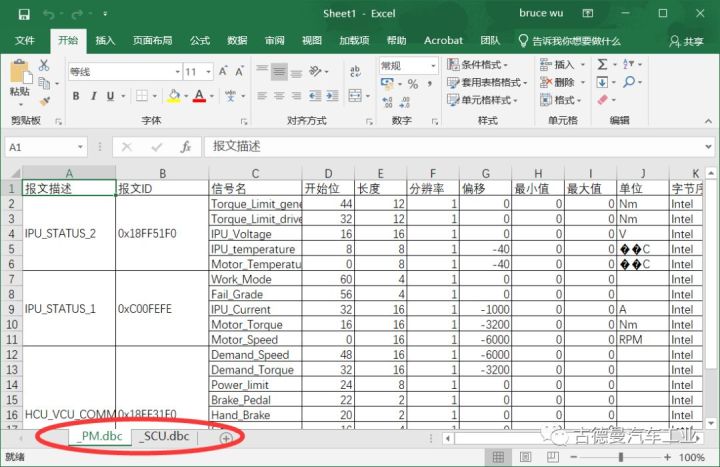Click the AutoSum sigma icon
This screenshot has height=467, width=720.
pyautogui.click(x=602, y=65)
